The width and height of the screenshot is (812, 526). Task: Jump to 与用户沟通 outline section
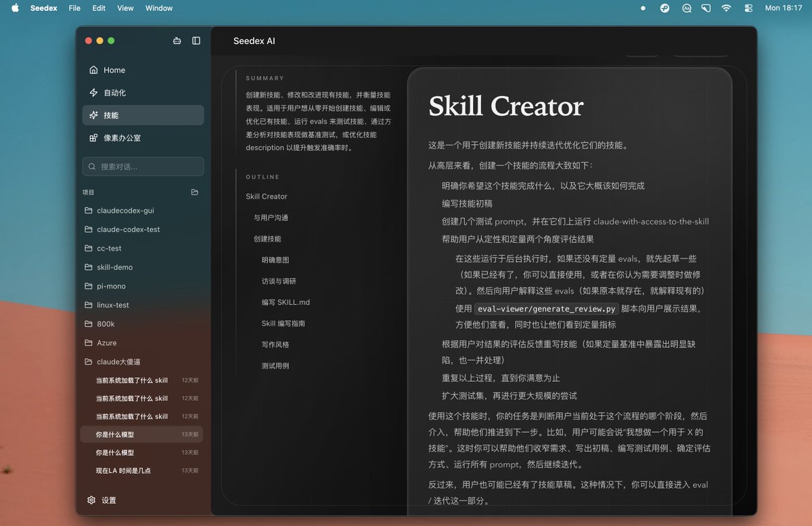click(271, 217)
